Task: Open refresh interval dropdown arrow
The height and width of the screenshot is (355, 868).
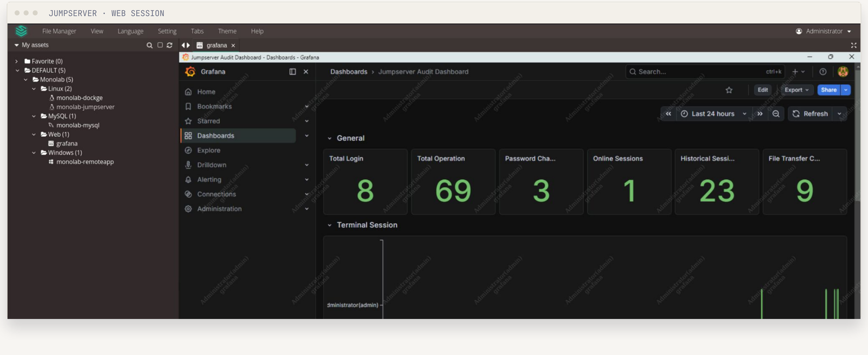Action: click(x=840, y=114)
